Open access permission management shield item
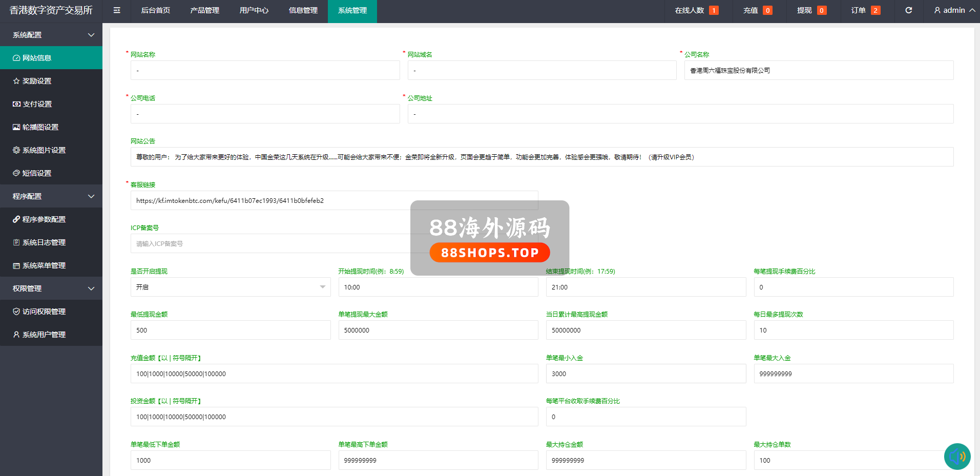 [x=44, y=312]
